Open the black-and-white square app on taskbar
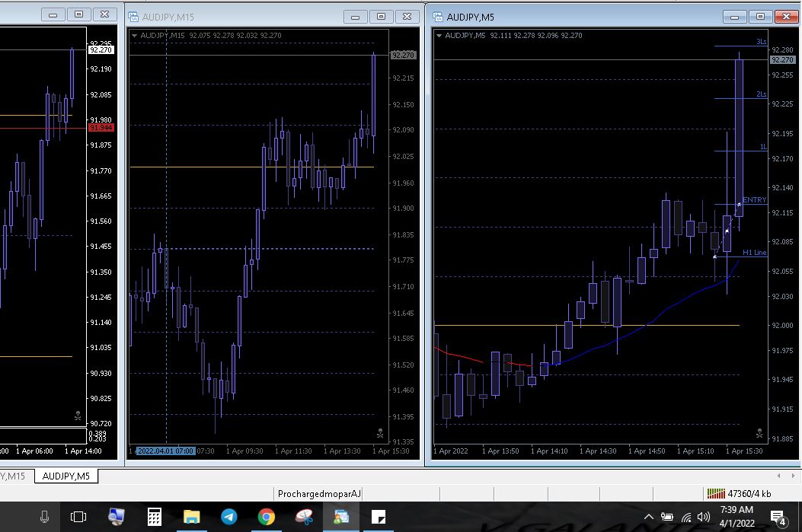Image resolution: width=802 pixels, height=532 pixels. [x=379, y=517]
